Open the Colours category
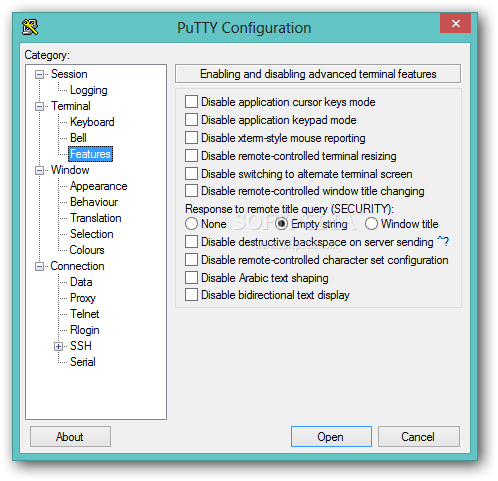498x481 pixels. click(x=87, y=250)
